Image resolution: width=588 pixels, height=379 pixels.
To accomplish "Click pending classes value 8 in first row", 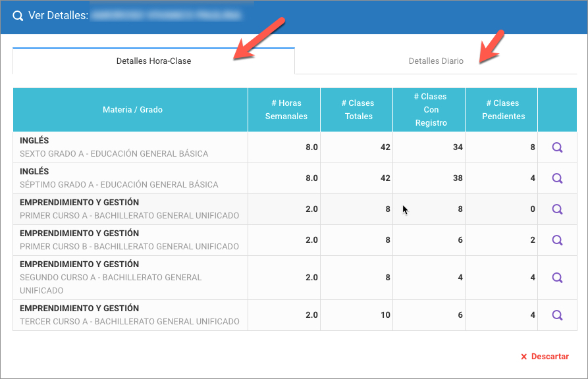I will [533, 147].
